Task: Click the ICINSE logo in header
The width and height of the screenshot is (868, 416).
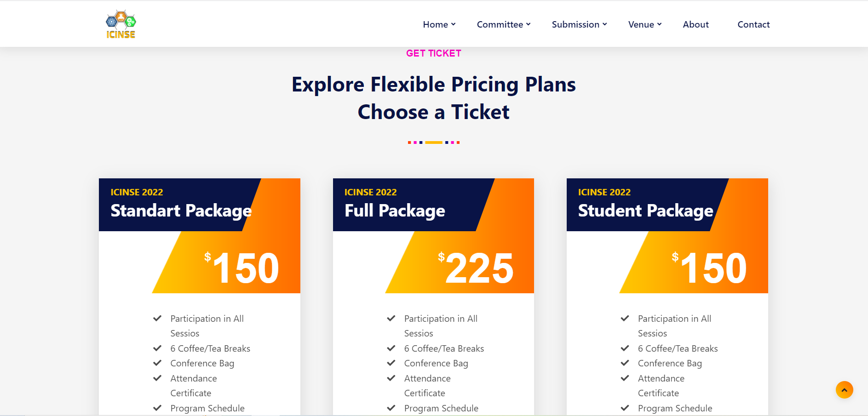Action: (x=121, y=24)
